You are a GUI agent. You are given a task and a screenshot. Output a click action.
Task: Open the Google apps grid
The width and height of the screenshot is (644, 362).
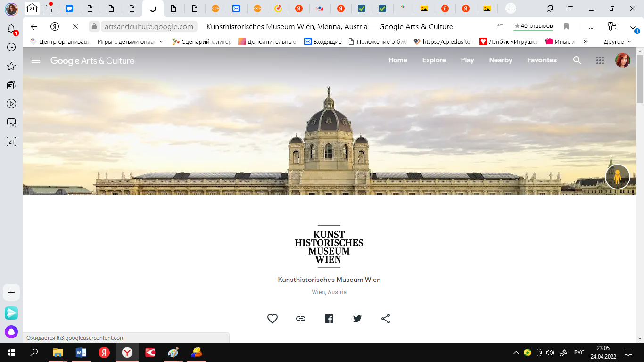(600, 60)
